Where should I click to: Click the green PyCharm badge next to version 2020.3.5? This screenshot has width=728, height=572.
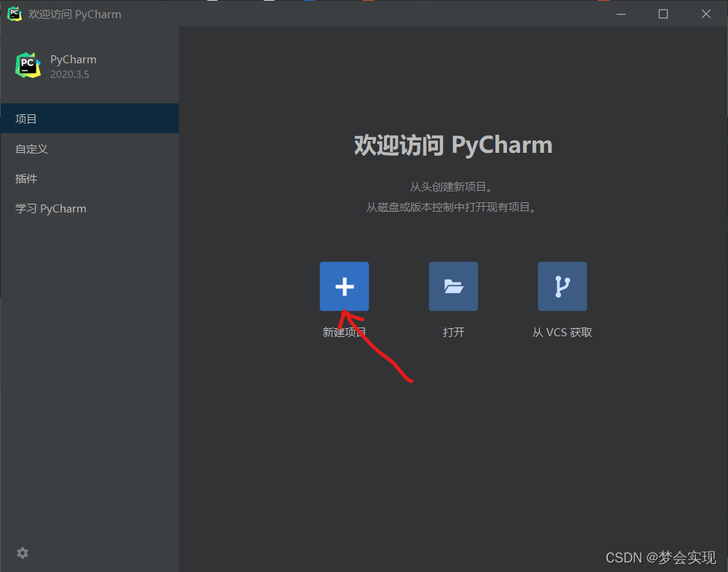(x=28, y=65)
